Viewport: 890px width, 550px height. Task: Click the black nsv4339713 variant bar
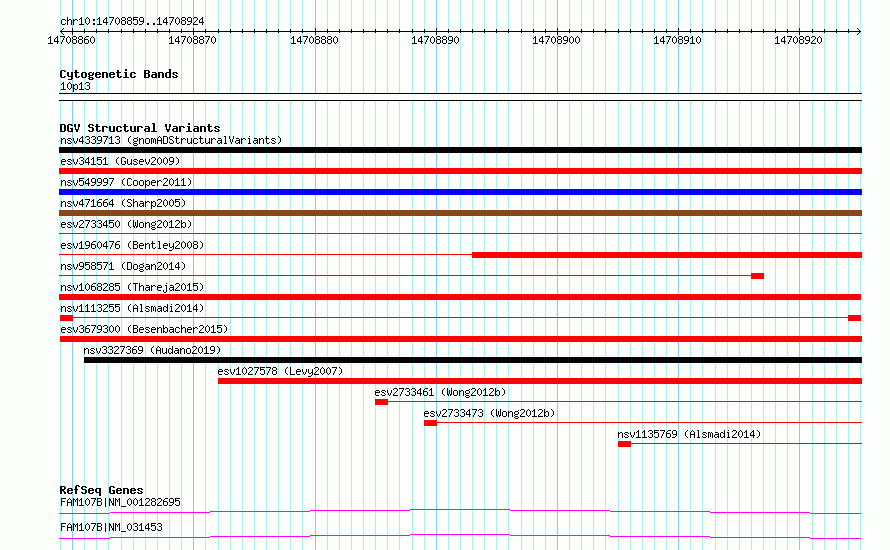pos(460,150)
